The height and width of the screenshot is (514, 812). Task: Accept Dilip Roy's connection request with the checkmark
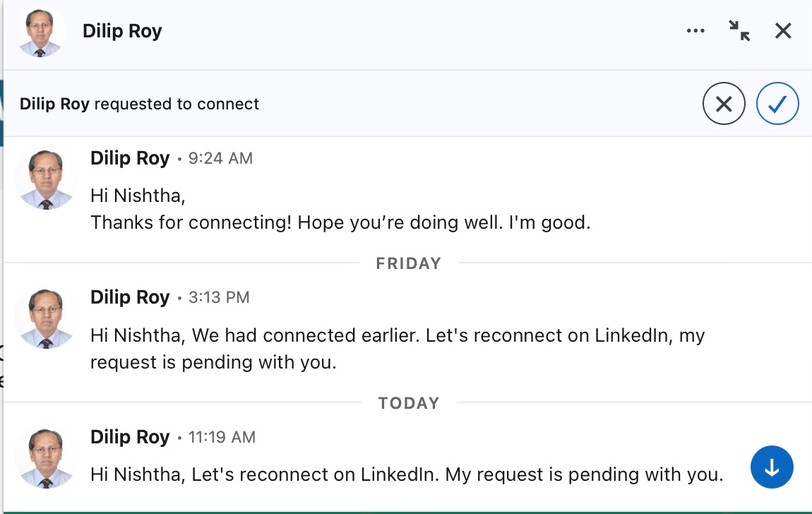(777, 104)
